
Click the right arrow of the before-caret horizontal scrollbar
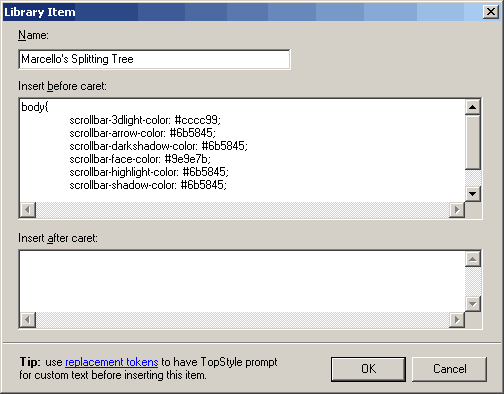tap(457, 210)
